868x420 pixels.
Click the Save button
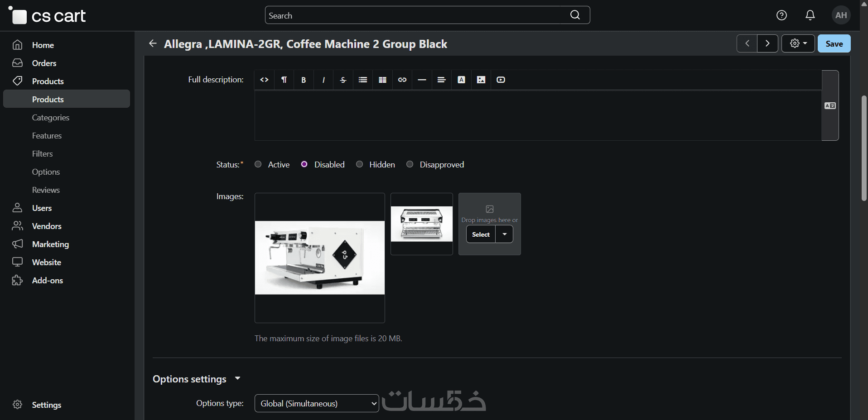pos(834,43)
